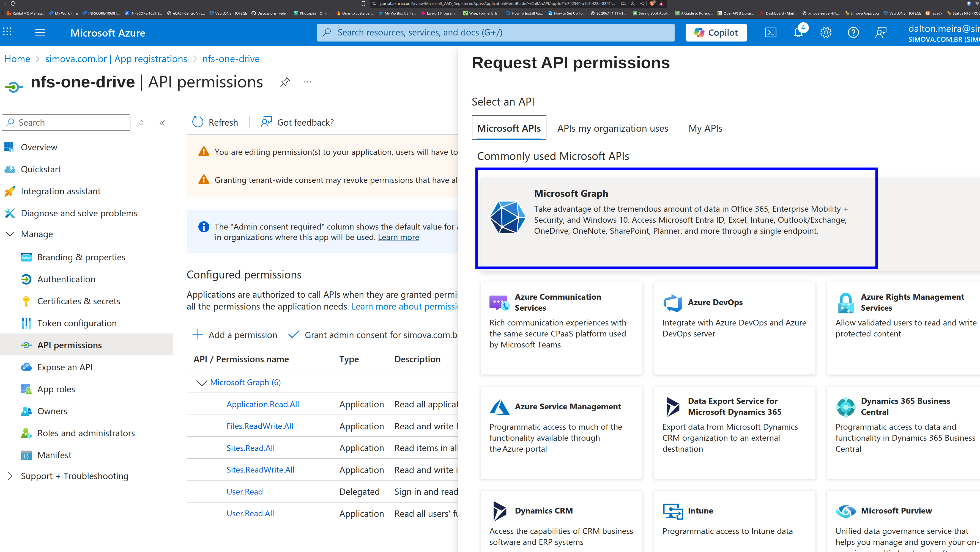Open the Files.ReadWrite.All permission link
The width and height of the screenshot is (980, 552).
[x=259, y=426]
